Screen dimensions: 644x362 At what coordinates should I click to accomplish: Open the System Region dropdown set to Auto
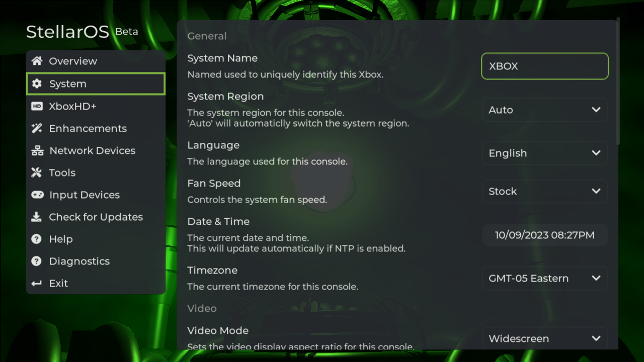[545, 110]
